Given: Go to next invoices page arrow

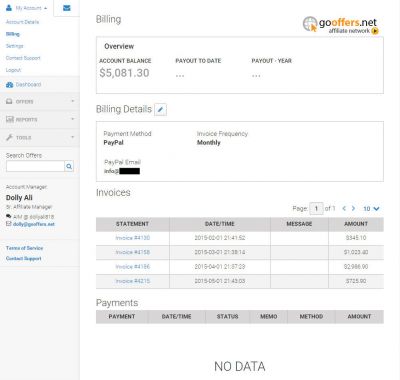Looking at the screenshot, I should (x=353, y=209).
